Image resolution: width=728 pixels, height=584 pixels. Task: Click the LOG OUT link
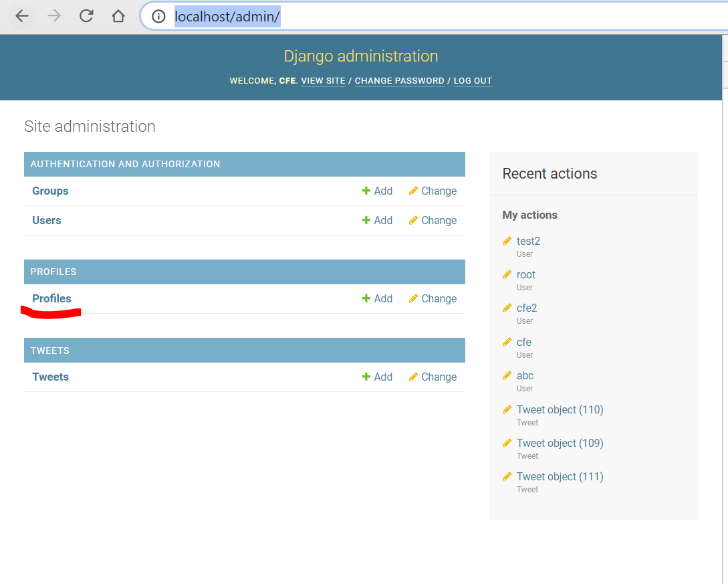[473, 81]
